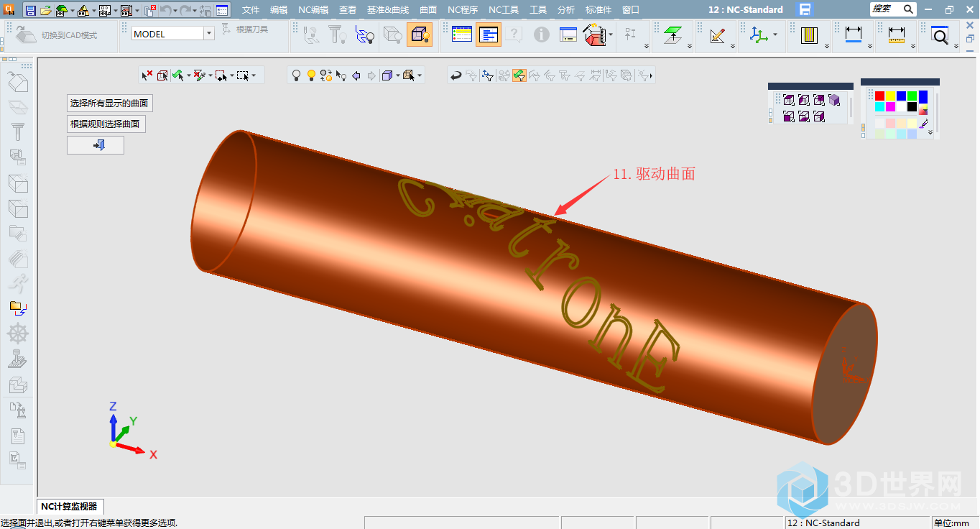Click the sketcher pencil triangle icon
980x529 pixels.
717,34
